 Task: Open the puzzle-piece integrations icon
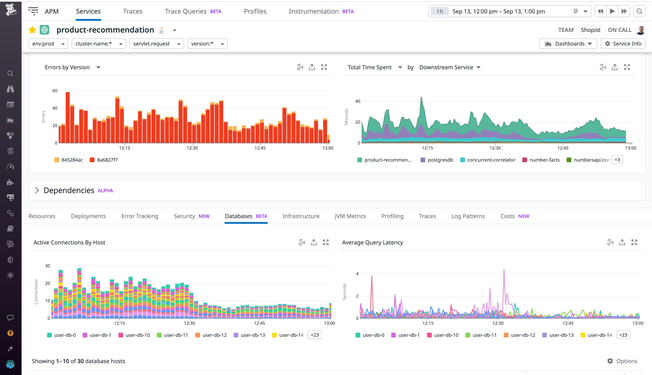[x=10, y=182]
